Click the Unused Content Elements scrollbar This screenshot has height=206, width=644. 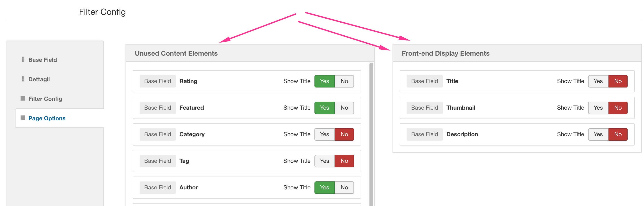coord(371,135)
